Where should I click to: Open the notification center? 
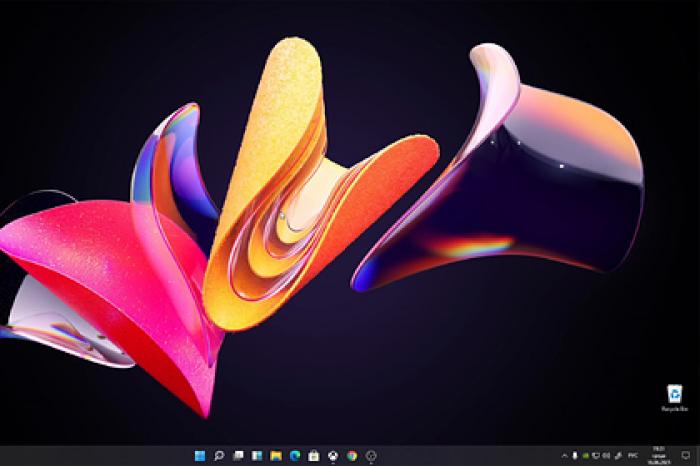point(686,456)
